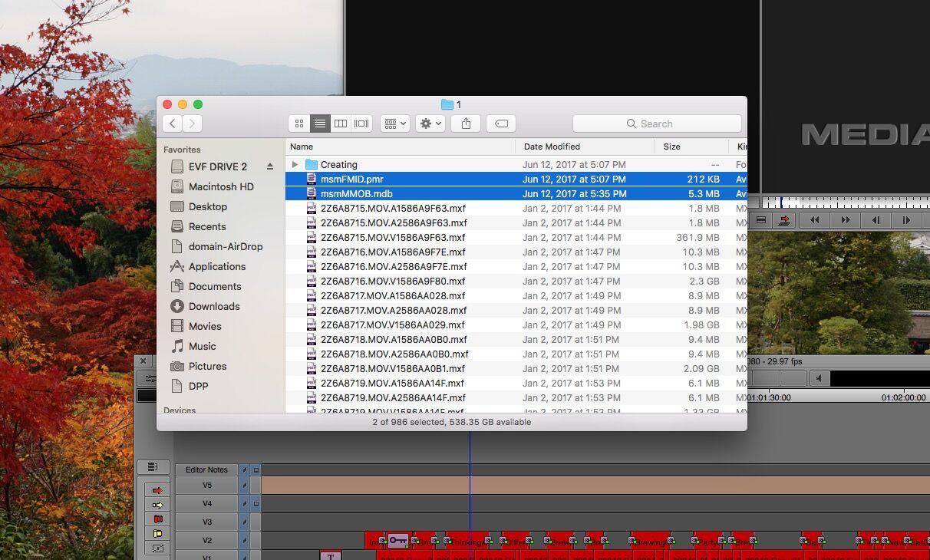The height and width of the screenshot is (560, 930).
Task: Click the speaker icon below the monitor
Action: click(820, 378)
